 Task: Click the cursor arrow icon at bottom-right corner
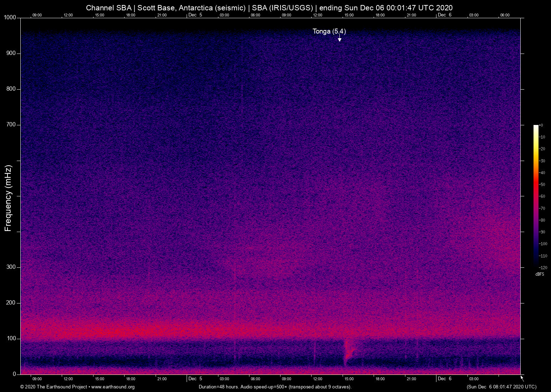(522, 378)
